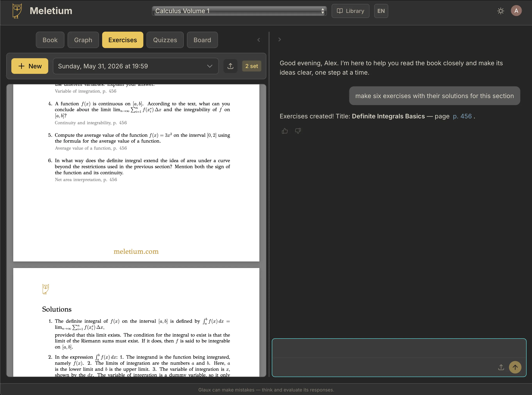Screen dimensions: 532x395
Task: Open the user avatar A menu
Action: click(516, 11)
